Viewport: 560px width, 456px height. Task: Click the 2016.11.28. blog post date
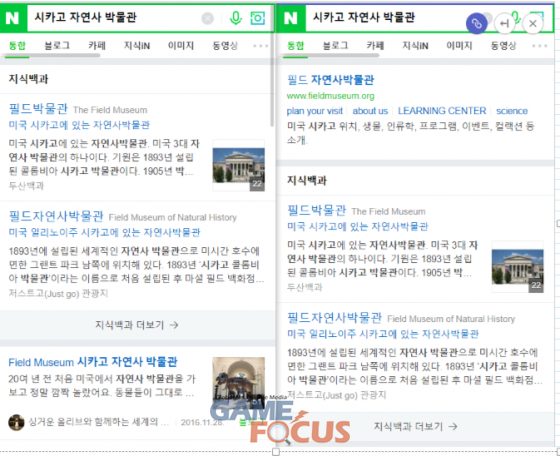click(202, 422)
